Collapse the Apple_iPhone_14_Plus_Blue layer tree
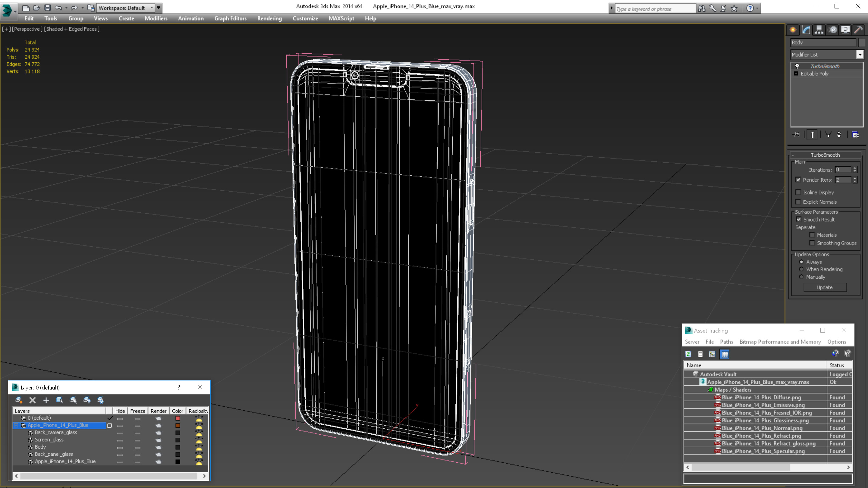Screen dimensions: 868x488 point(16,425)
